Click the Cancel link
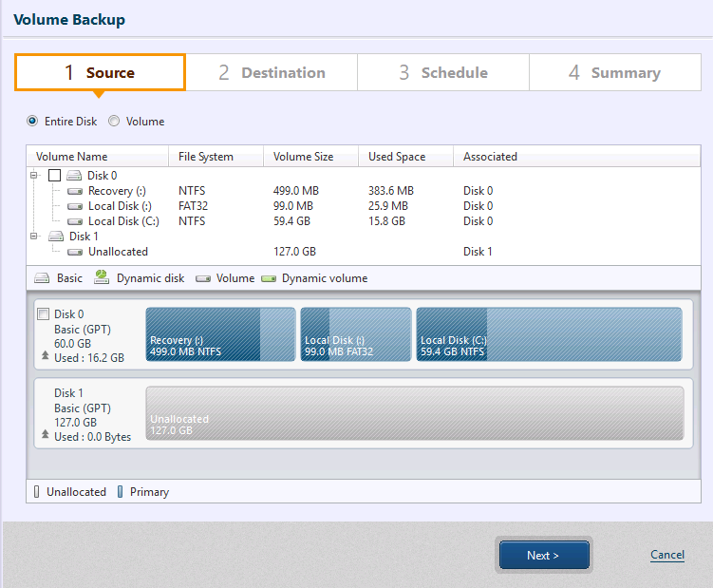 click(x=666, y=555)
